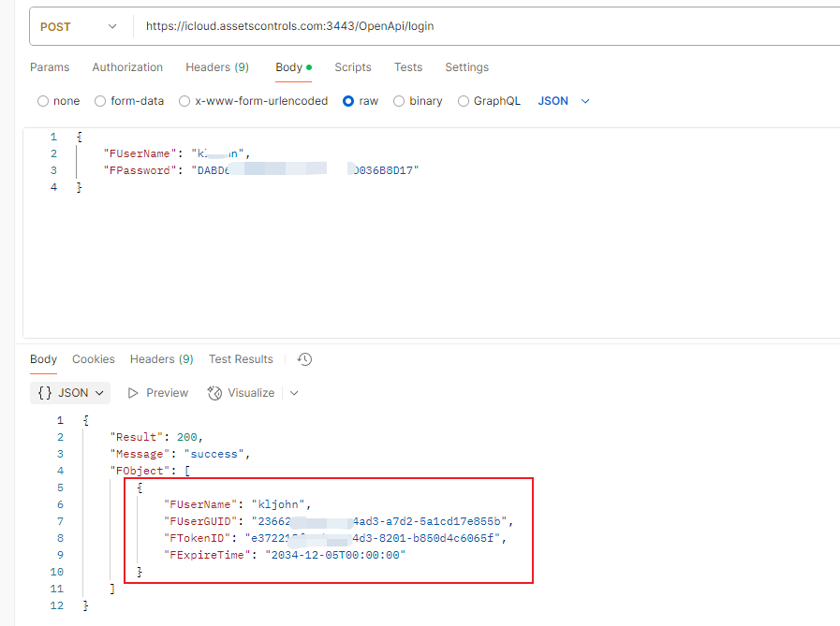840x626 pixels.
Task: Open the request Headers (9) tab
Action: (x=217, y=67)
